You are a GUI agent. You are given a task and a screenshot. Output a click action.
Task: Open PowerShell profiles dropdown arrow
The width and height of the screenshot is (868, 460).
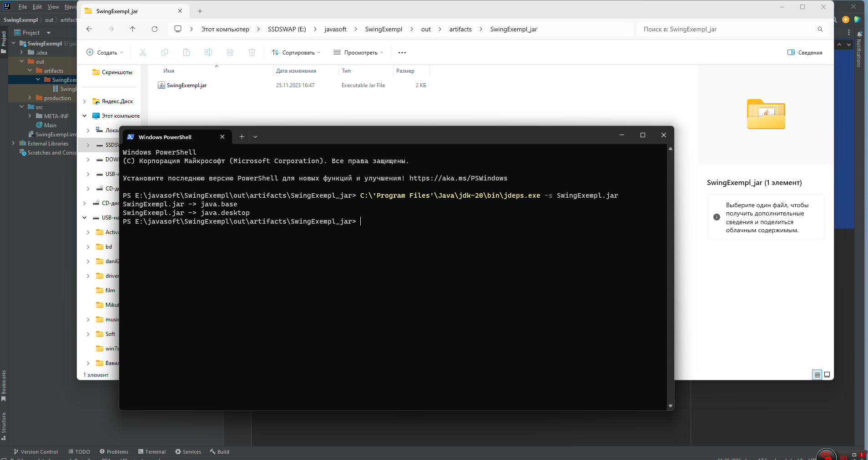[x=255, y=137]
